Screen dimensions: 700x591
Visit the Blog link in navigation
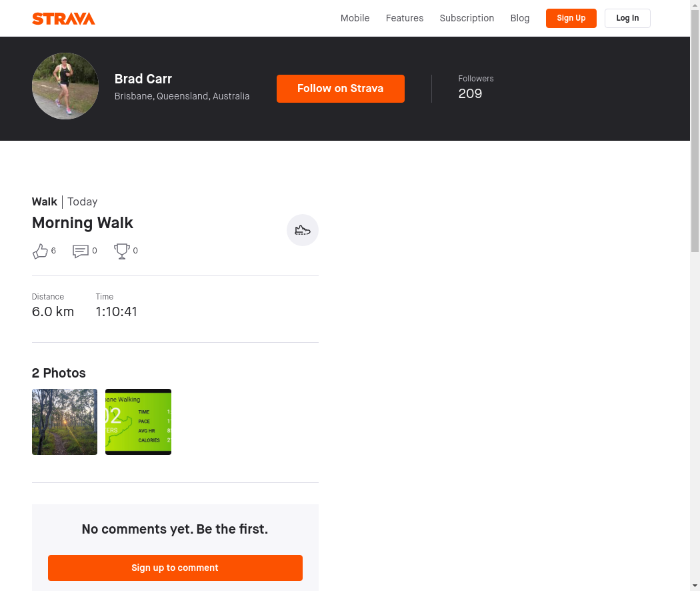[519, 18]
